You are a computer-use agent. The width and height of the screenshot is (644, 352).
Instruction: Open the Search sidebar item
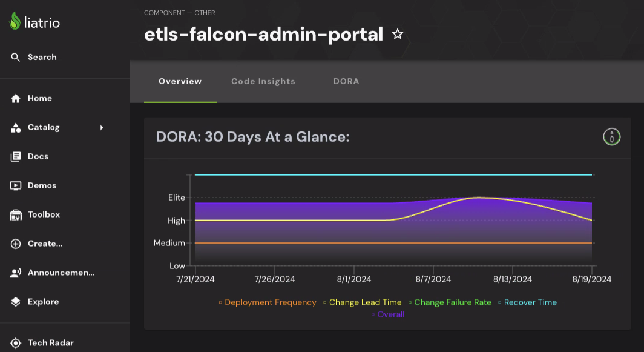[65, 57]
